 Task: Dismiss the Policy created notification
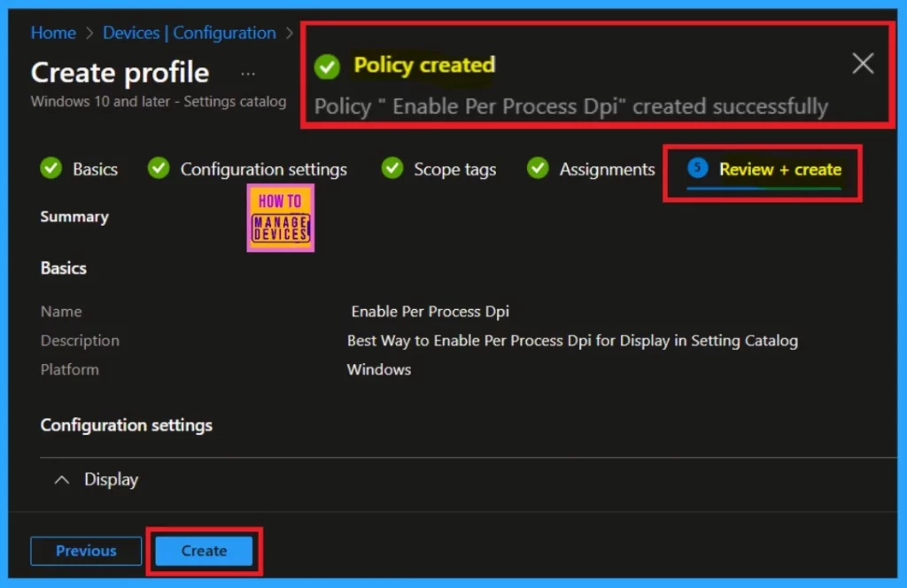[x=863, y=63]
